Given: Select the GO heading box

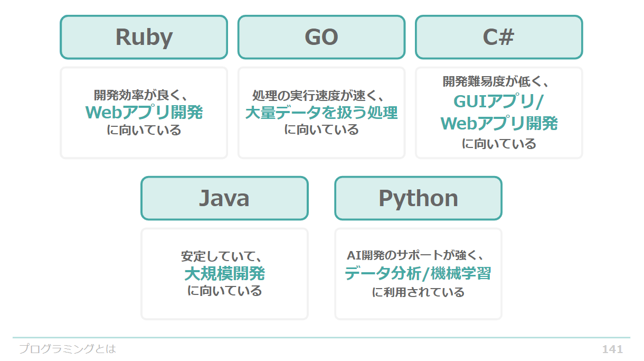Looking at the screenshot, I should coord(321,37).
